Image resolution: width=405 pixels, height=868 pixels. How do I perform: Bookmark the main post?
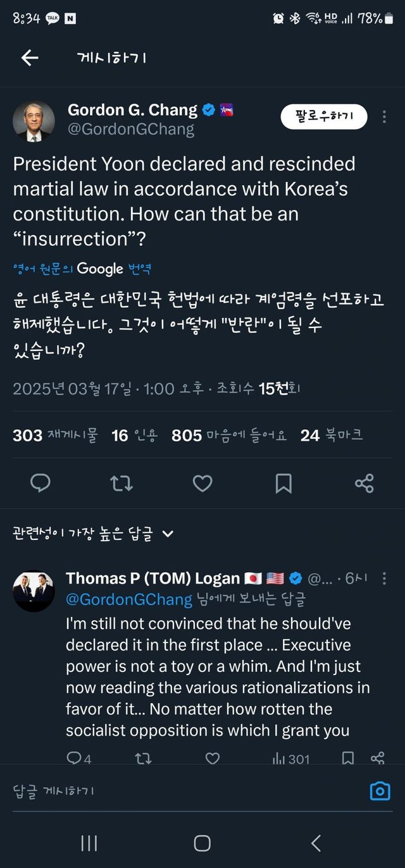[283, 484]
